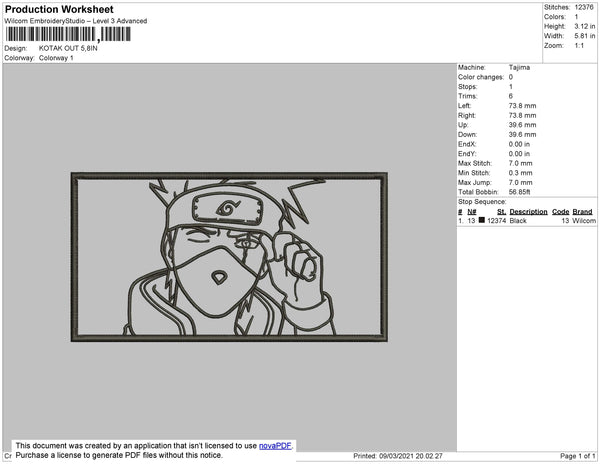The width and height of the screenshot is (600, 464).
Task: Select the Machine value Tajima
Action: point(519,67)
